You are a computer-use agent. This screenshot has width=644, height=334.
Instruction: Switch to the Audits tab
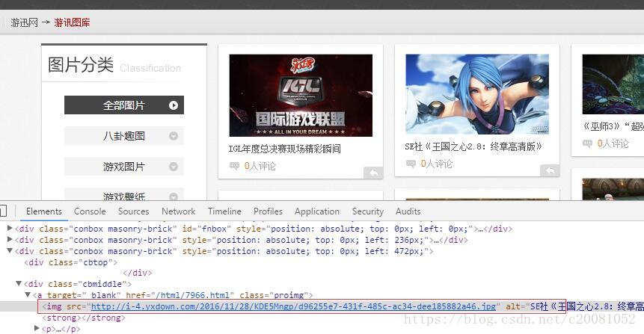coord(408,211)
